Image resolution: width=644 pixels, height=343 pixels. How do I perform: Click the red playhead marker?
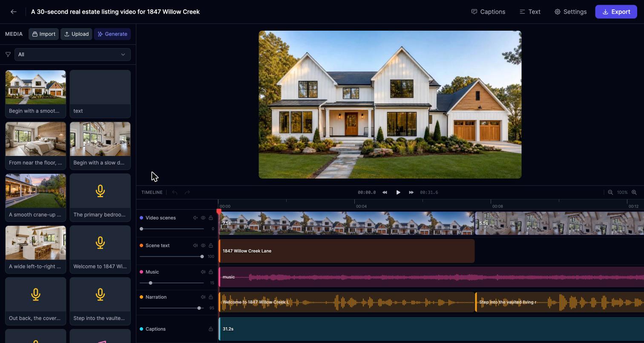point(219,211)
